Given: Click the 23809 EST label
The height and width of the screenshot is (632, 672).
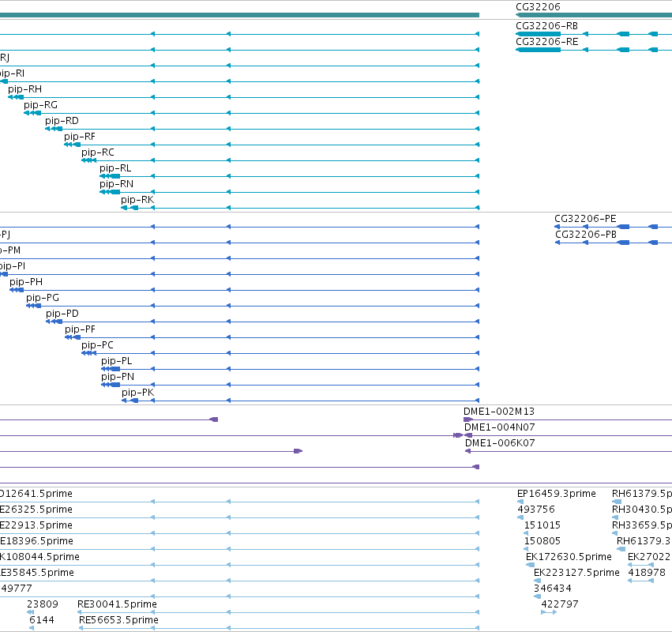Looking at the screenshot, I should [43, 604].
